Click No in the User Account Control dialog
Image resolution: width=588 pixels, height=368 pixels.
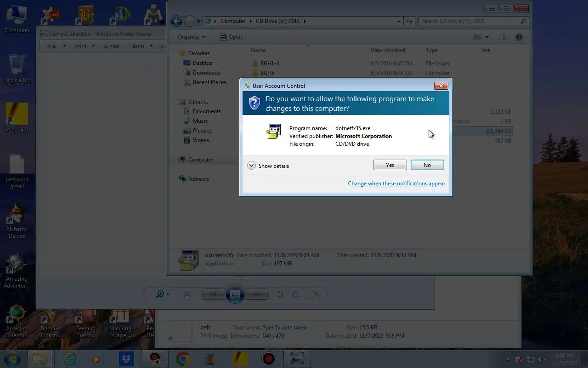(x=427, y=165)
